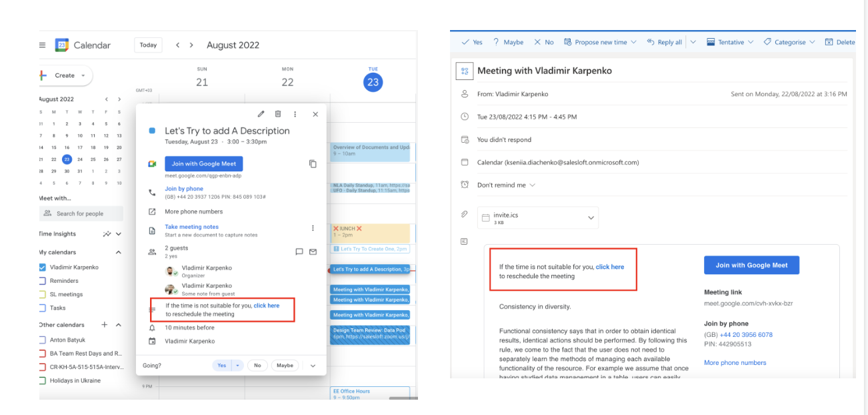Open the Google Calendar main menu hamburger
Image resolution: width=868 pixels, height=415 pixels.
43,45
